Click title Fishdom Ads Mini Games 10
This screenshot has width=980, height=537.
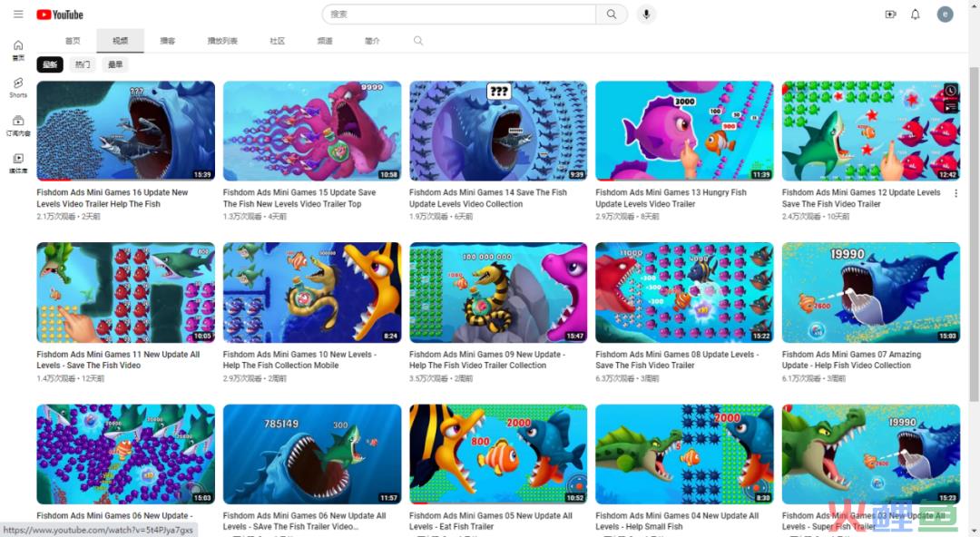[x=300, y=359]
